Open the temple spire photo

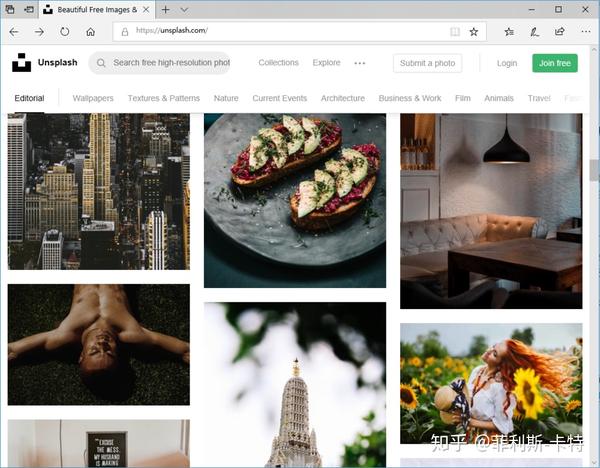[295, 385]
